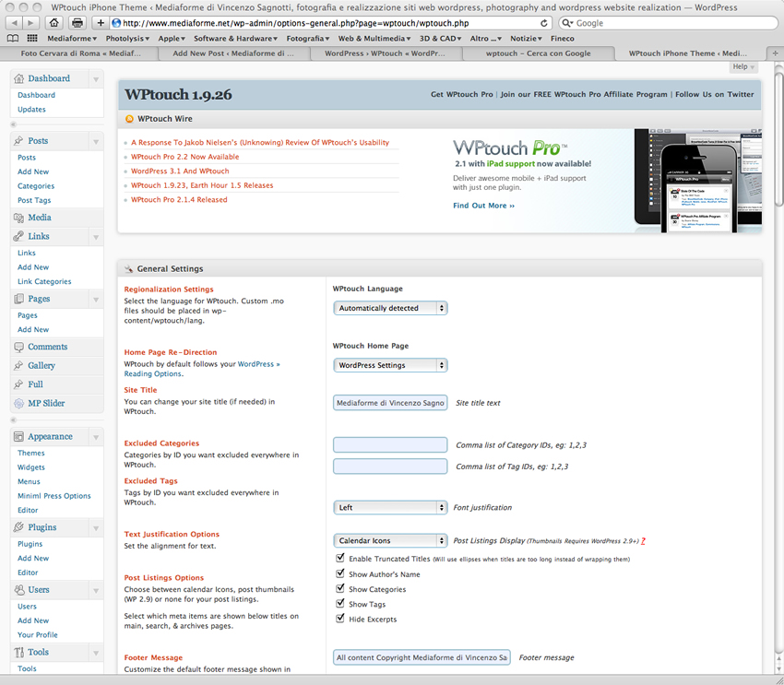The width and height of the screenshot is (784, 685).
Task: Open the Top Sites grid icon
Action: 32,39
